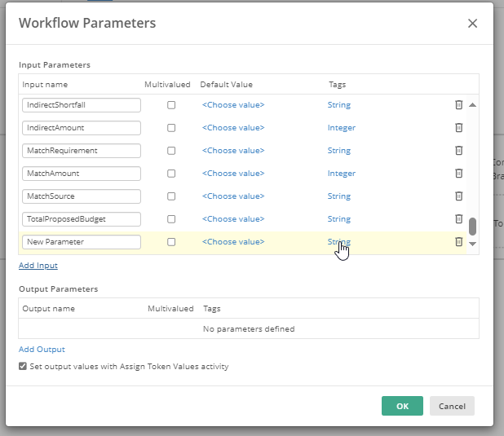This screenshot has width=504, height=436.
Task: Click the Add Output link
Action: (42, 350)
